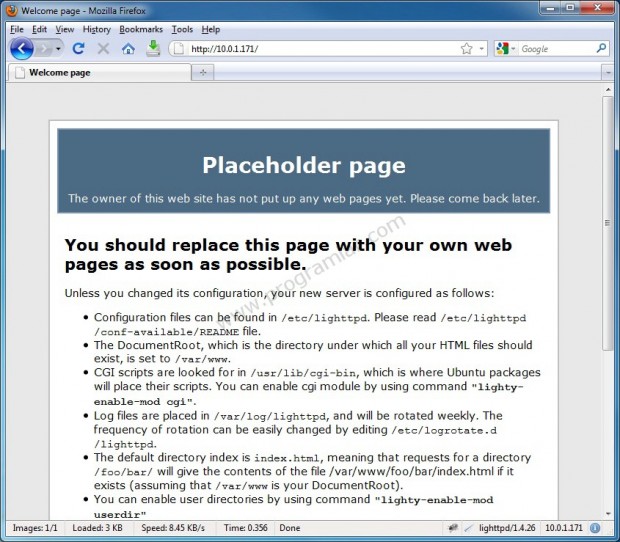The image size is (620, 542).
Task: Open the Google search engine selector
Action: tap(505, 48)
